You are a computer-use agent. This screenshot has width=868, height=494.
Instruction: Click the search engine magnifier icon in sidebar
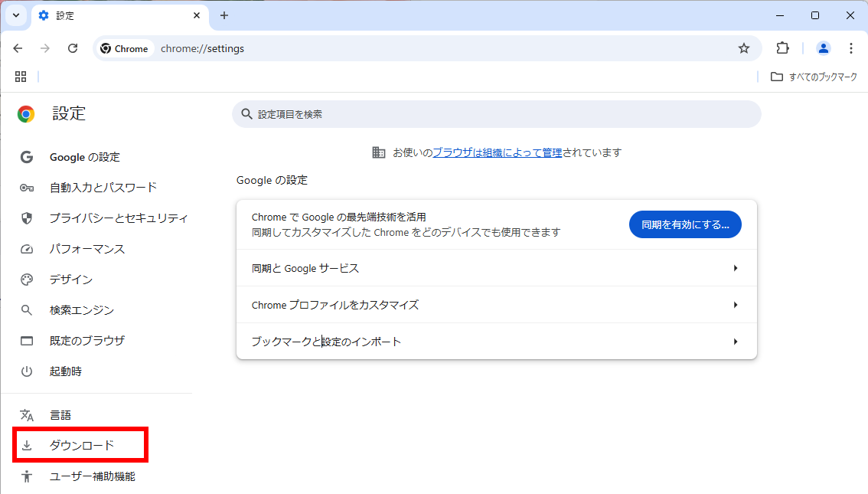coord(27,310)
